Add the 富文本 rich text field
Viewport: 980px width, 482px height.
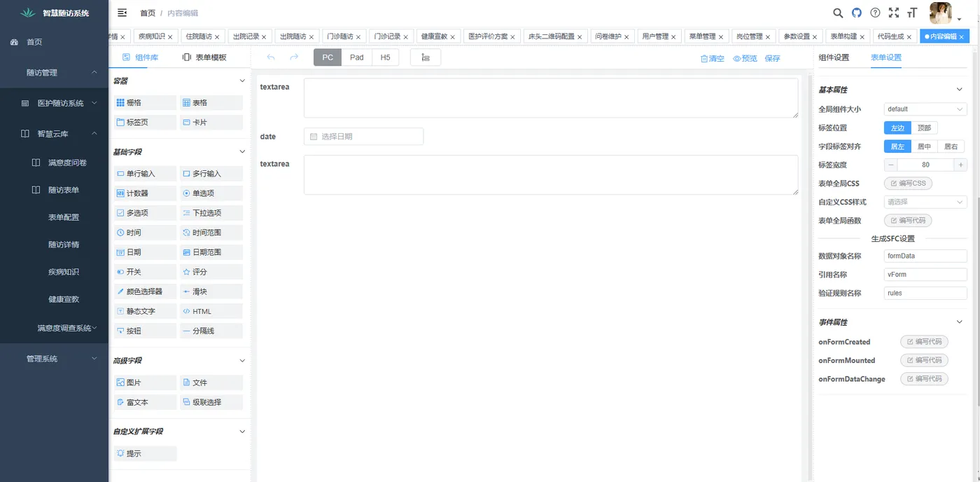pyautogui.click(x=146, y=403)
